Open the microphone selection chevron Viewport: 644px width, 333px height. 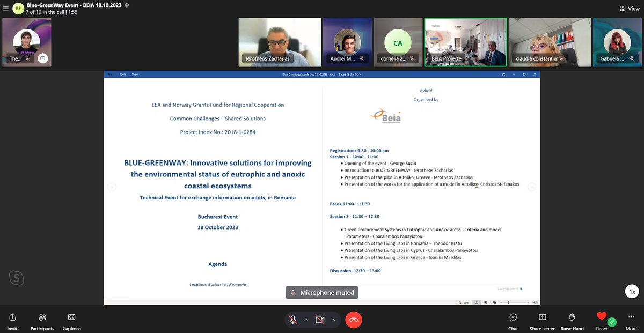pos(306,319)
